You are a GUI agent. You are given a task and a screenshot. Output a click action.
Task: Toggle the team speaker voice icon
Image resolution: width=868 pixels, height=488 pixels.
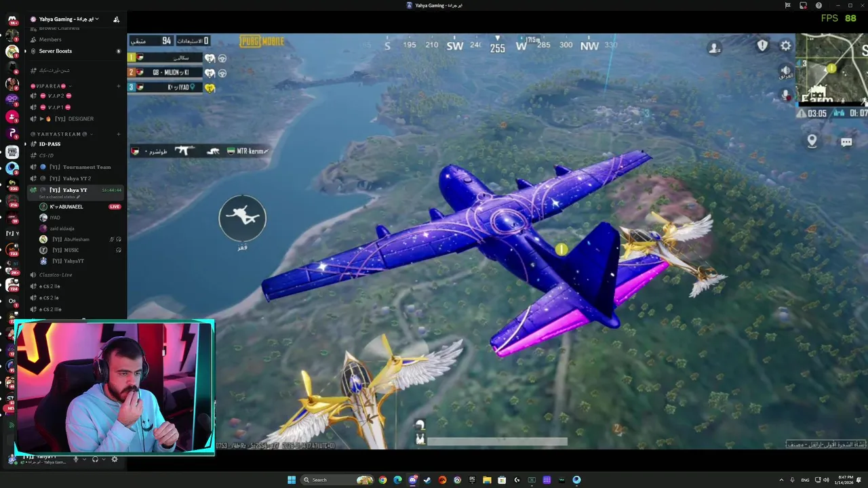click(x=785, y=70)
